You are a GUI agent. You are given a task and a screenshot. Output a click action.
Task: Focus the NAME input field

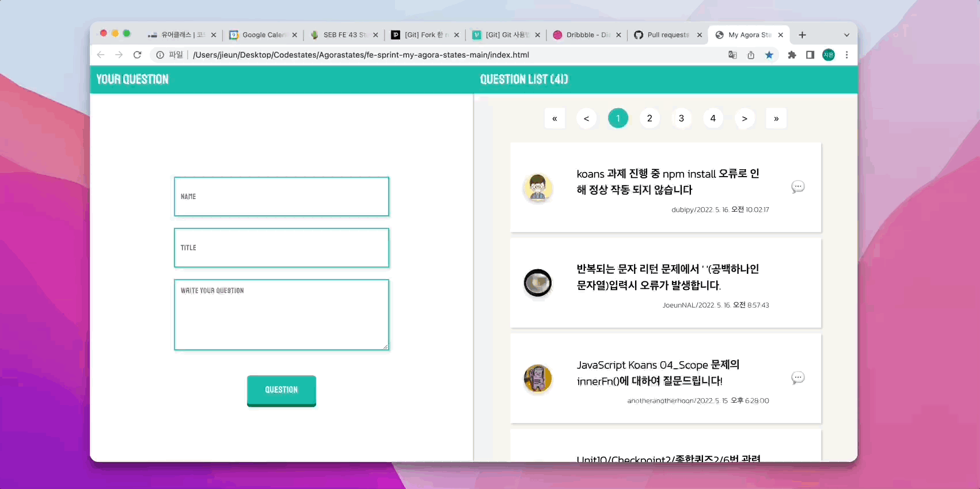pos(282,197)
